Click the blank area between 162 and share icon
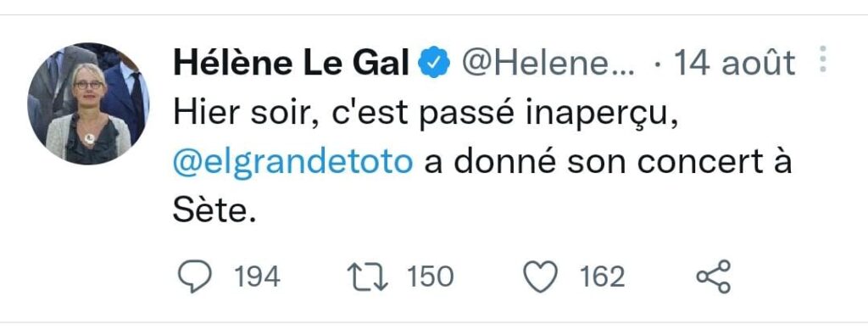 [659, 277]
